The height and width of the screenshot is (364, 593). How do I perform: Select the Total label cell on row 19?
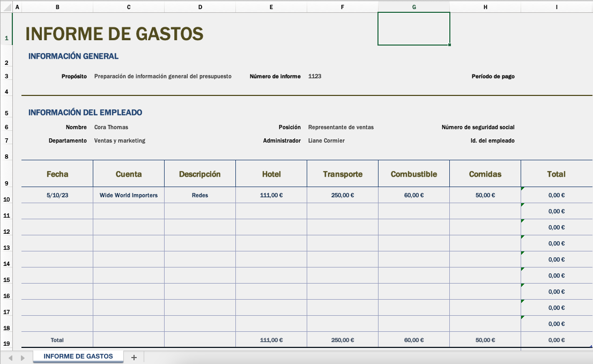(x=57, y=340)
